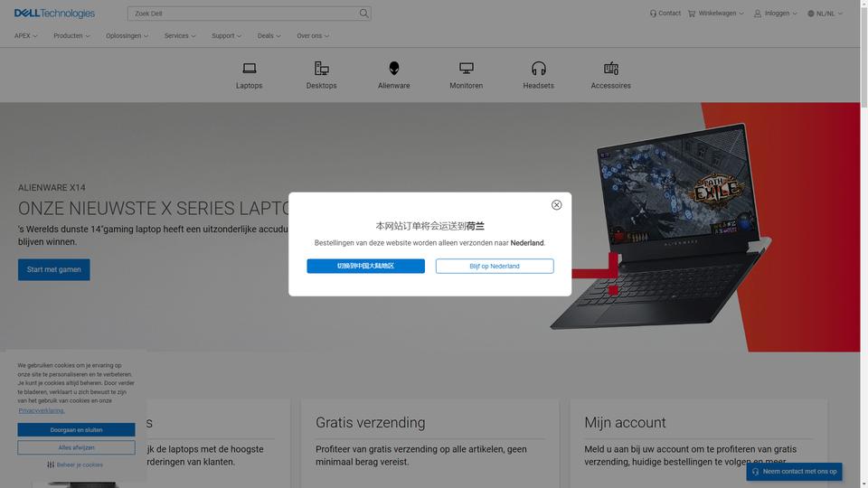Image resolution: width=868 pixels, height=488 pixels.
Task: Open the Producten menu
Action: coord(71,36)
